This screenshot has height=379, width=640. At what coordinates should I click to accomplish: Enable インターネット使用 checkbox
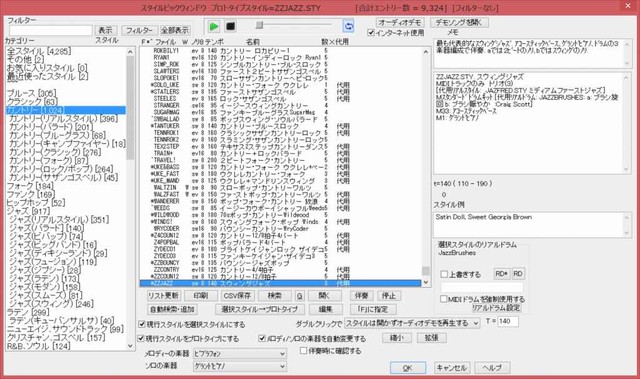371,33
